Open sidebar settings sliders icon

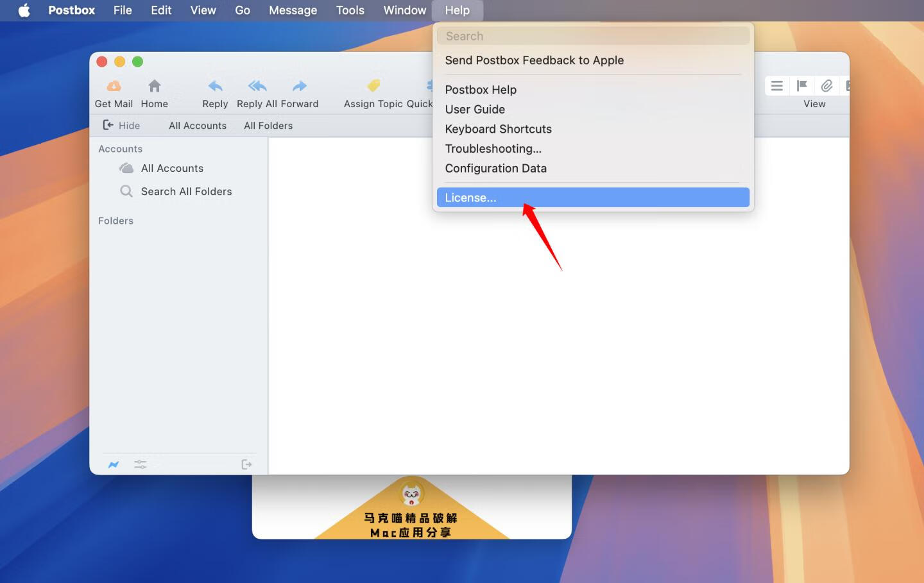coord(141,464)
